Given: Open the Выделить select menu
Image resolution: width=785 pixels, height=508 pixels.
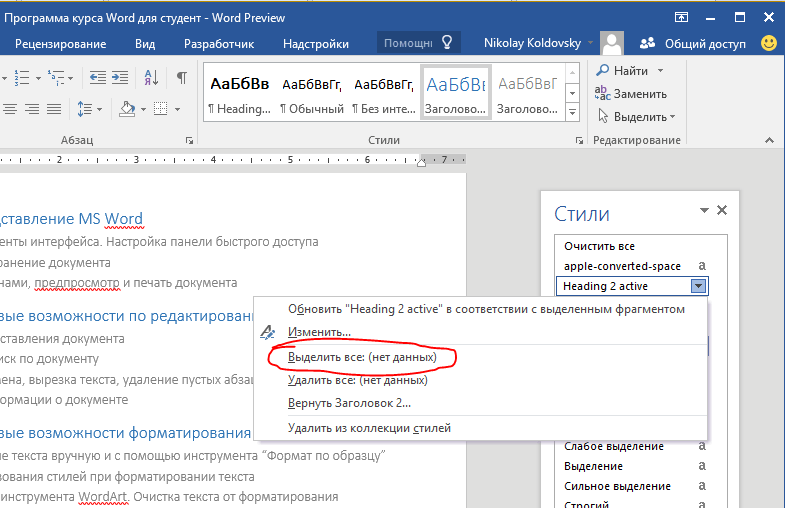Looking at the screenshot, I should pyautogui.click(x=636, y=117).
